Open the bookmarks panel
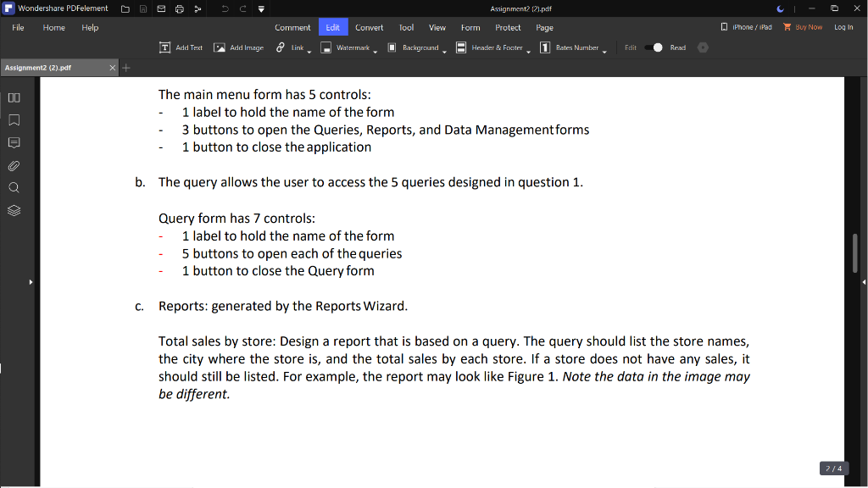This screenshot has height=488, width=868. coord(14,120)
